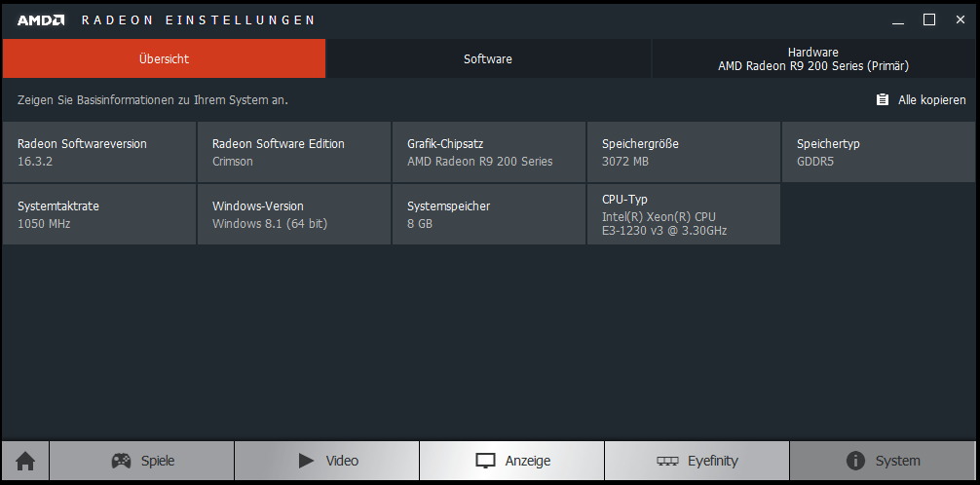Open the Spiele section label
Viewport: 980px width, 485px height.
coord(158,462)
